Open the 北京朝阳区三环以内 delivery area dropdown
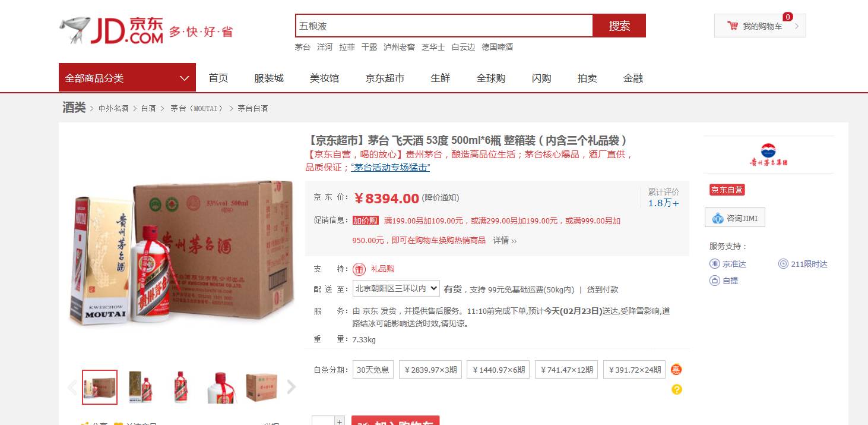Image resolution: width=868 pixels, height=425 pixels. (396, 288)
